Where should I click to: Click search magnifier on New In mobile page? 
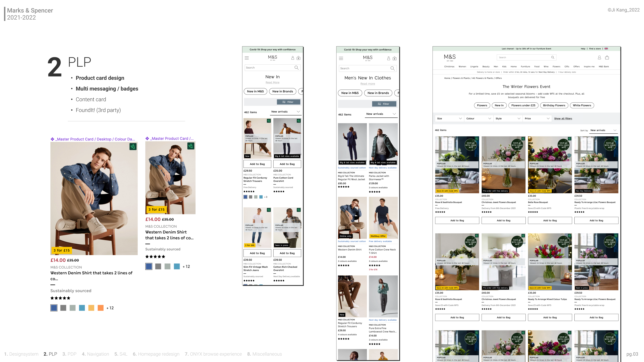point(297,68)
